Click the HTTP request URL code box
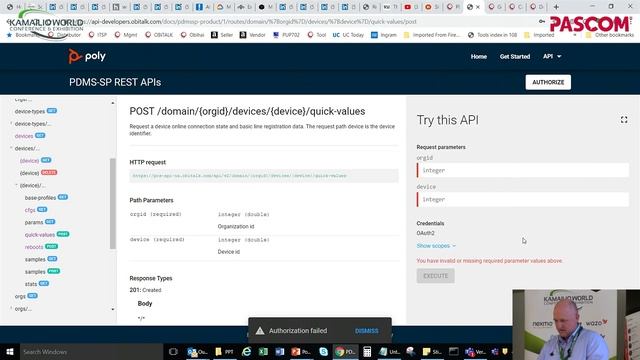The width and height of the screenshot is (640, 360). [x=264, y=176]
